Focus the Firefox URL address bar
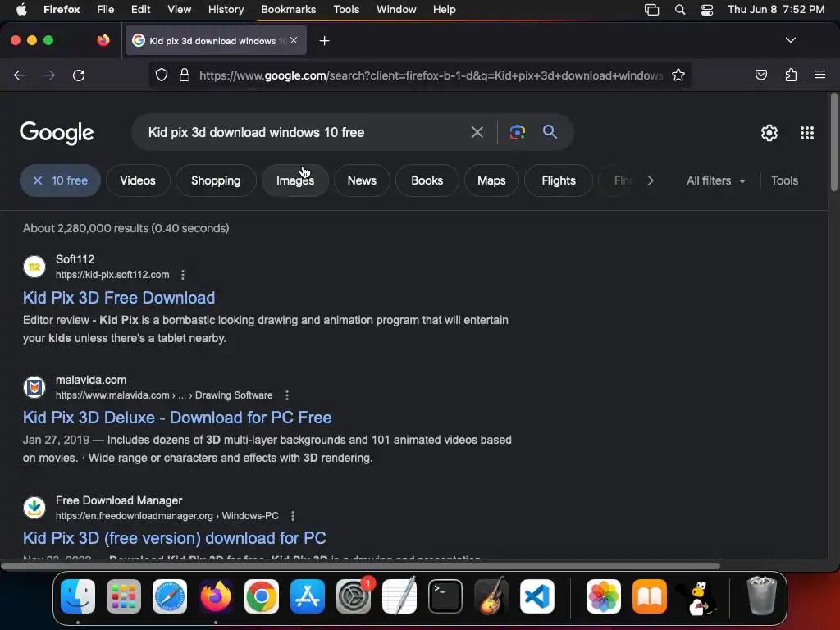 coord(431,75)
